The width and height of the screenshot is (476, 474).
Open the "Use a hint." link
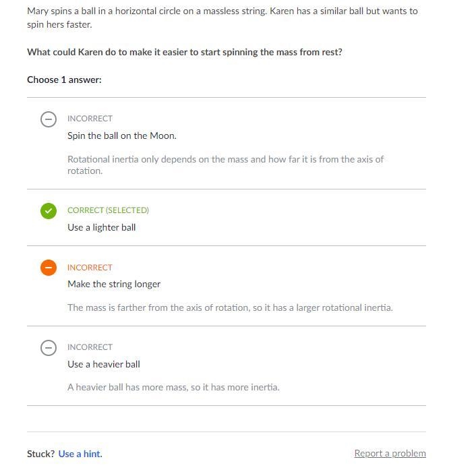pyautogui.click(x=80, y=454)
